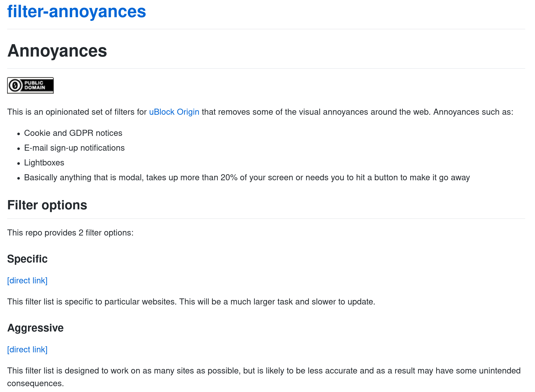Select the Cookie and GDPR notices item
The width and height of the screenshot is (535, 392).
point(73,133)
